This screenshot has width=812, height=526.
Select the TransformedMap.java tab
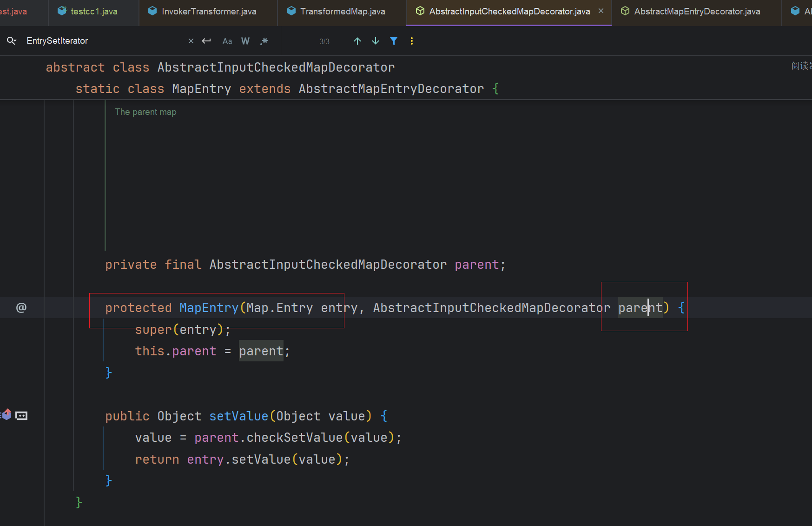tap(342, 11)
